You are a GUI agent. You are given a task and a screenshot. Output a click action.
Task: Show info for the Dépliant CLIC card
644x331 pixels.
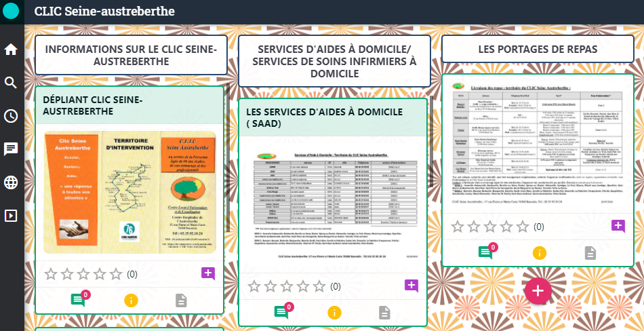click(131, 300)
